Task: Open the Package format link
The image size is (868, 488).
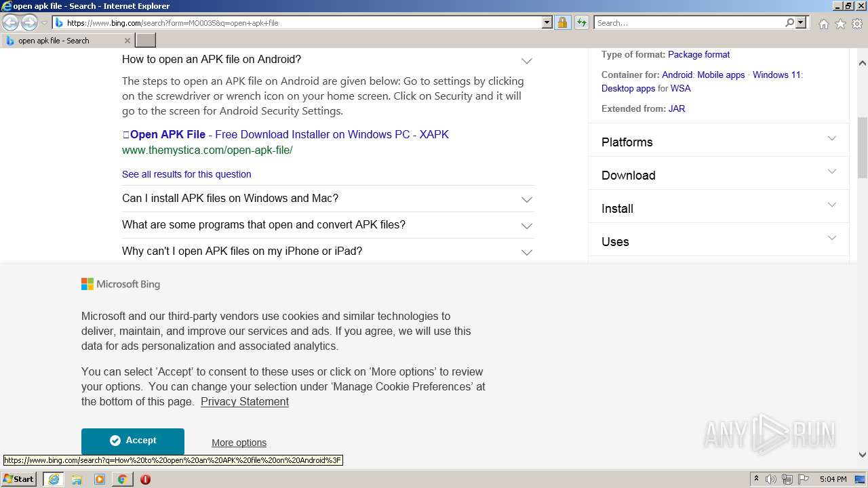Action: click(x=698, y=54)
